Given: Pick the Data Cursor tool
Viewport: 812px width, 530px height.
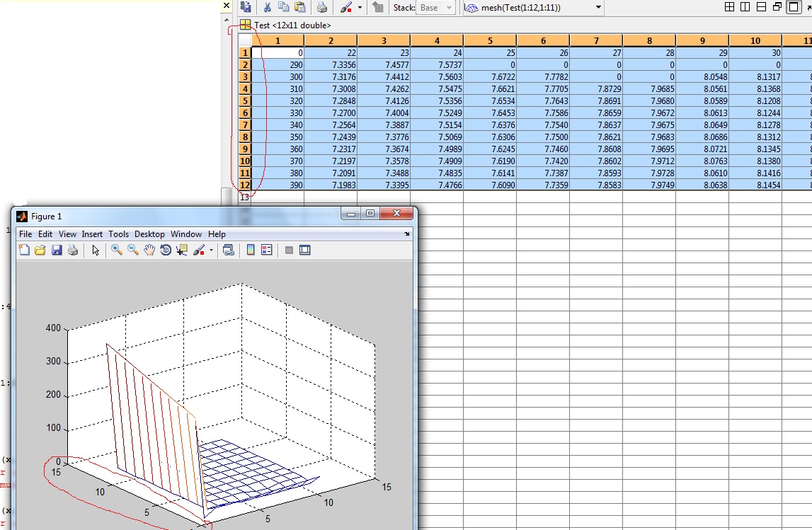Looking at the screenshot, I should (x=182, y=250).
